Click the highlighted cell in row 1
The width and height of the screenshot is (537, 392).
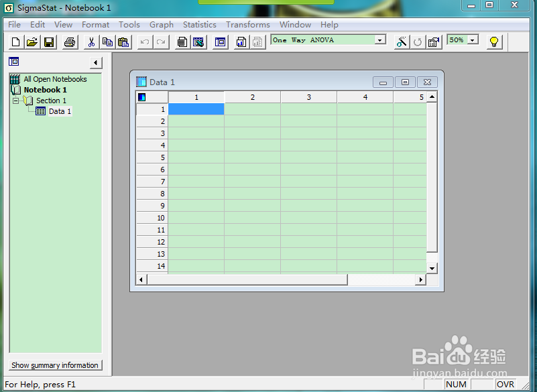point(196,109)
